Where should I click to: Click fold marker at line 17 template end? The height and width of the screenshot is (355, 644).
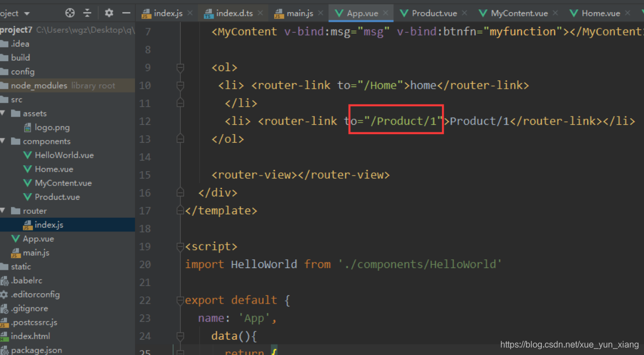click(x=180, y=211)
